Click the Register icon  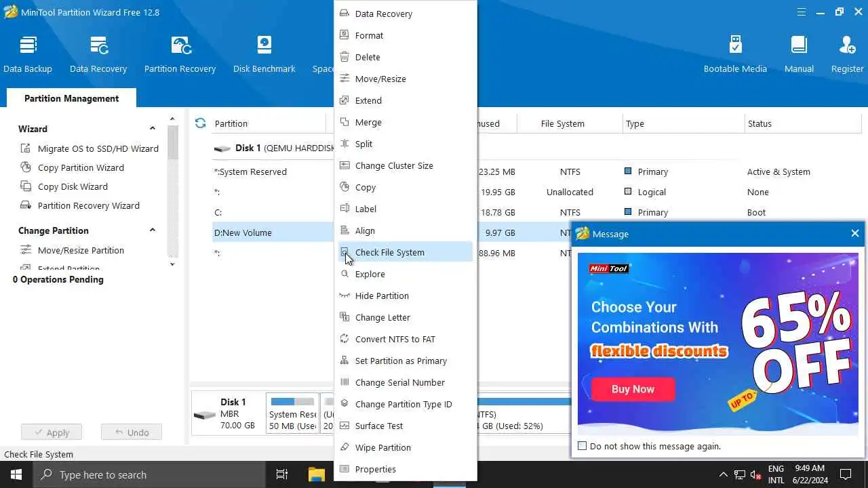847,45
